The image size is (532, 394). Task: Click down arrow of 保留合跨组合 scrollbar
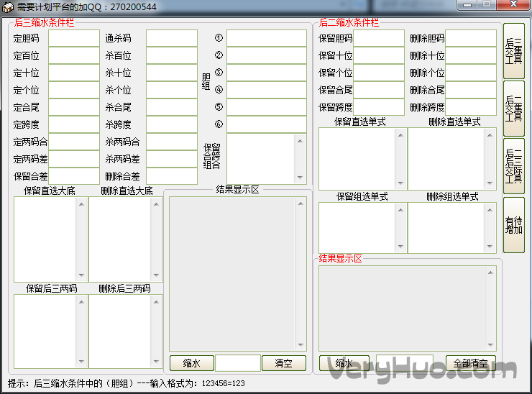pyautogui.click(x=300, y=178)
